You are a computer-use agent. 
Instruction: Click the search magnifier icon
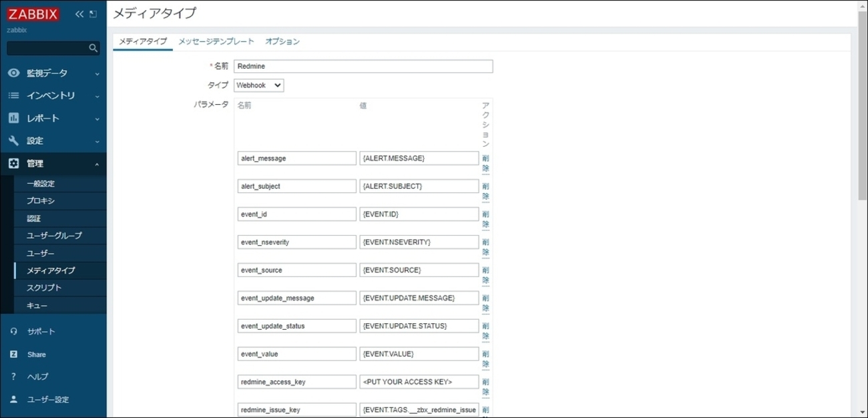click(93, 48)
